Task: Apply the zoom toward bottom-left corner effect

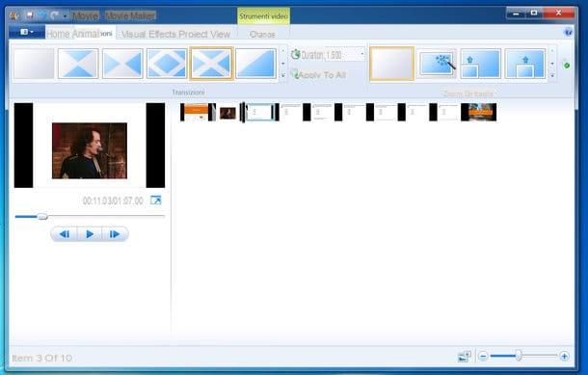Action: [481, 64]
